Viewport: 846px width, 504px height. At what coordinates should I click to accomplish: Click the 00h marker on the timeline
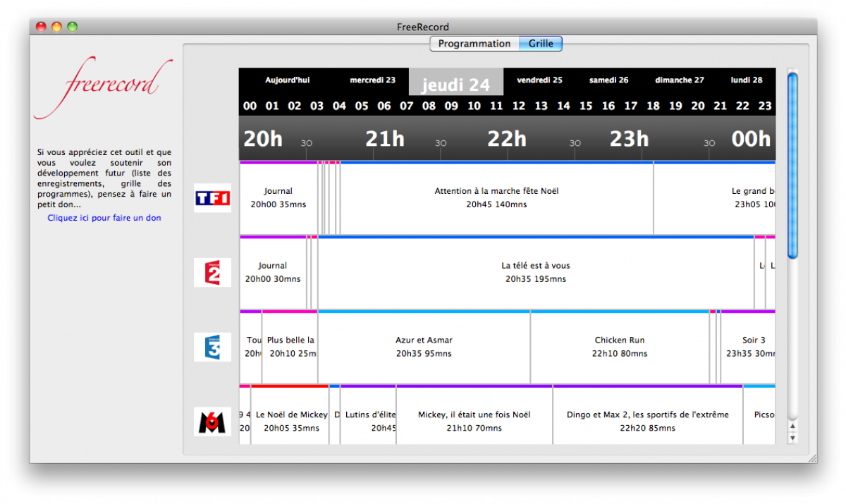click(752, 139)
